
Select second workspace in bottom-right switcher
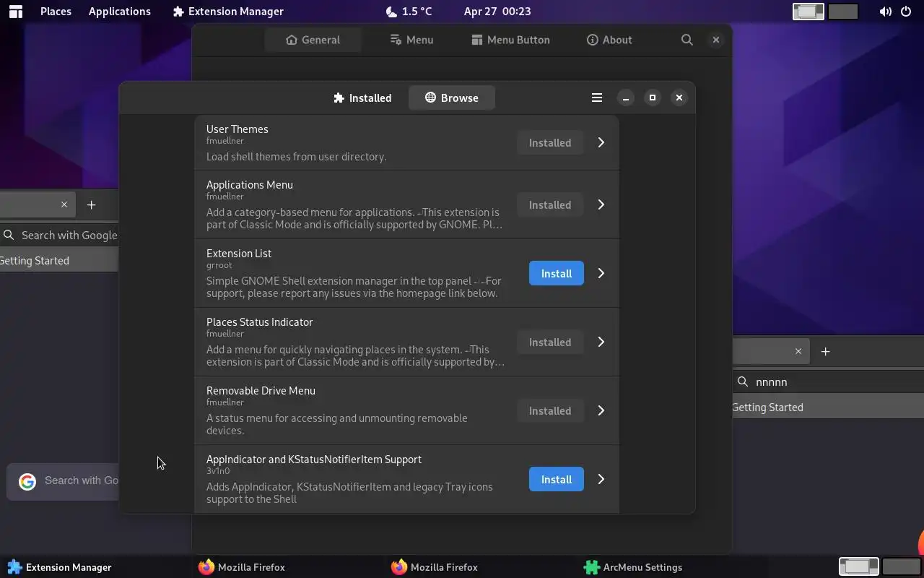pos(902,566)
